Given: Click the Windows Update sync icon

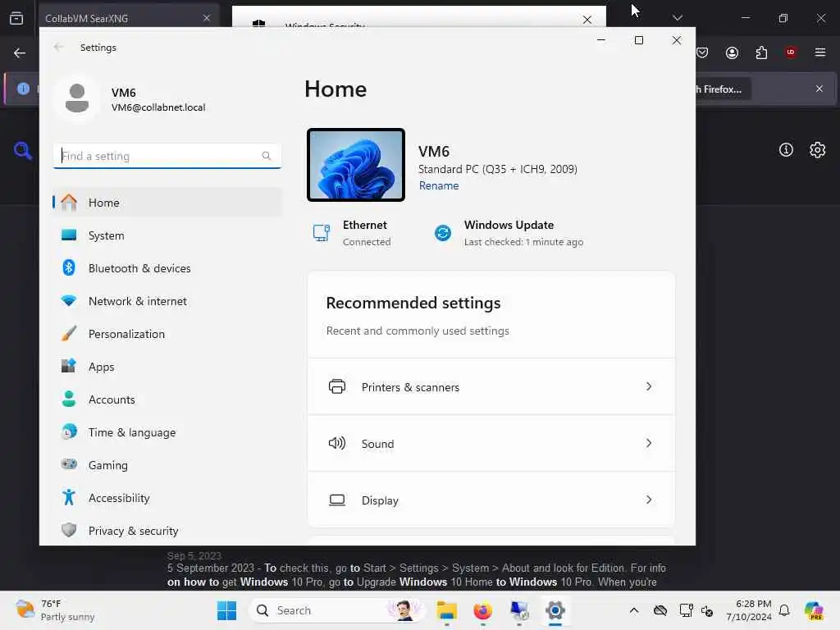Looking at the screenshot, I should tap(443, 233).
